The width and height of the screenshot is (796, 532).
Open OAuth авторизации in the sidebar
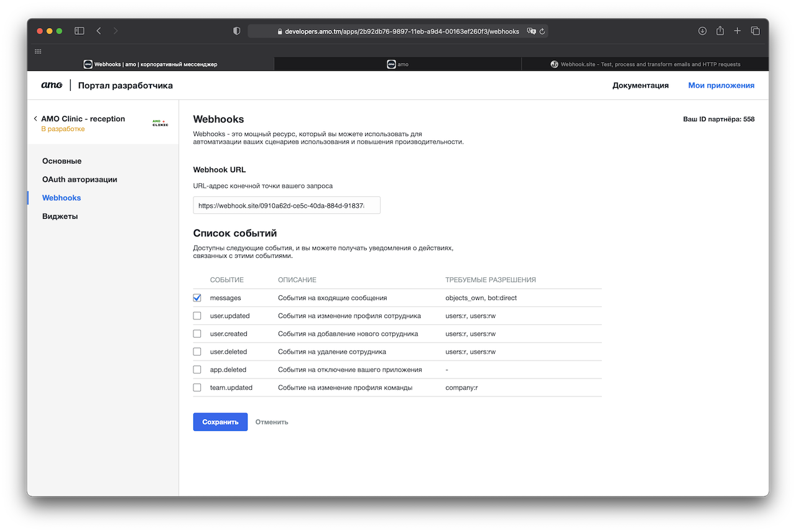pyautogui.click(x=80, y=180)
